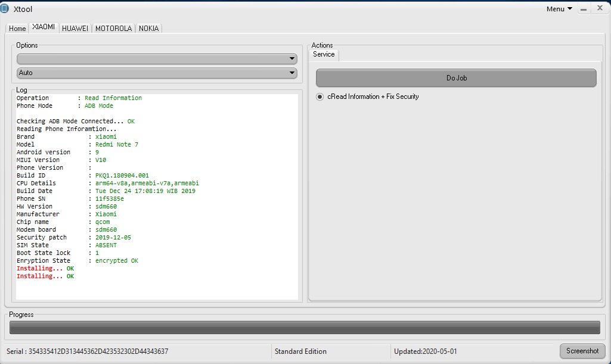611x364 pixels.
Task: Click the Updated:2020-05-01 status entry
Action: [425, 351]
